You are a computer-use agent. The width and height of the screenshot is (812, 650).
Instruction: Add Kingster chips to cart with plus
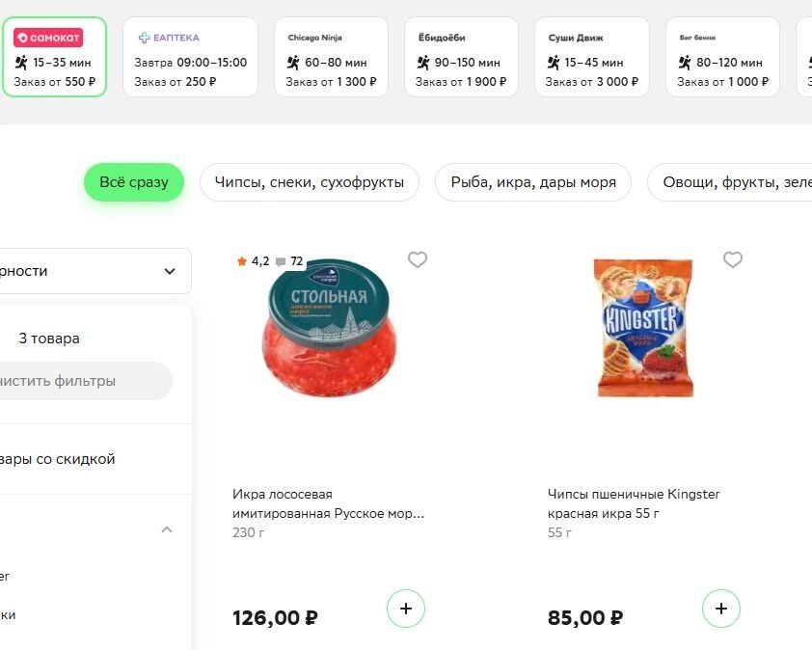[x=721, y=609]
